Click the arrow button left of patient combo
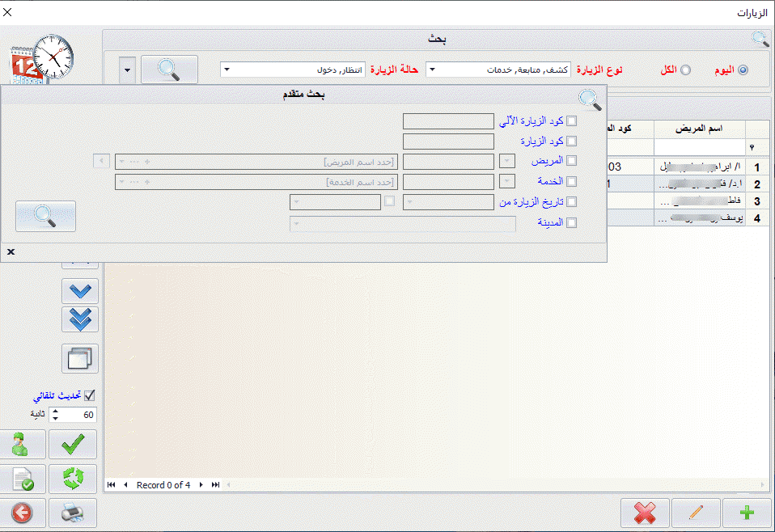The image size is (775, 532). [101, 161]
